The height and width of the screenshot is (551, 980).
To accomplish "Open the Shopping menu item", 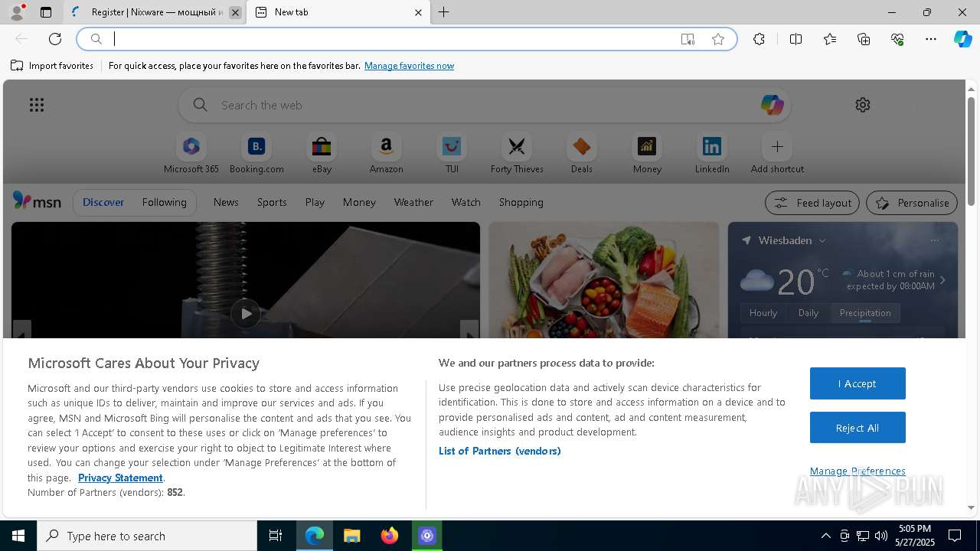I will pos(521,202).
